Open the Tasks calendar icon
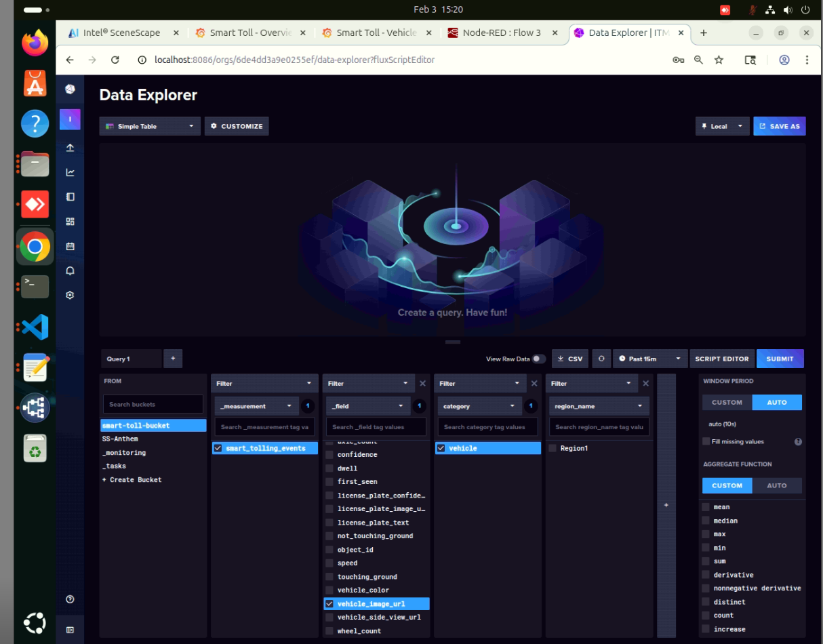 [70, 245]
